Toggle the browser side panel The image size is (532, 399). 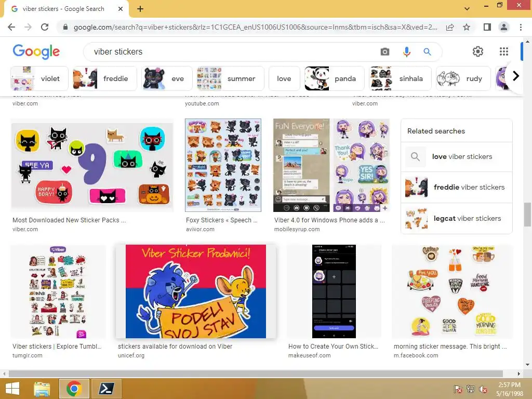pos(487,27)
